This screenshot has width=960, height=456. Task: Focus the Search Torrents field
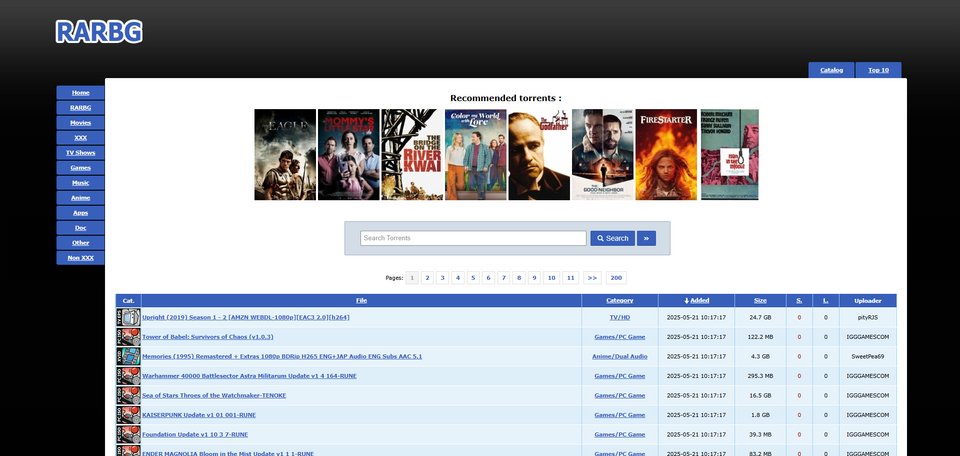pyautogui.click(x=473, y=238)
